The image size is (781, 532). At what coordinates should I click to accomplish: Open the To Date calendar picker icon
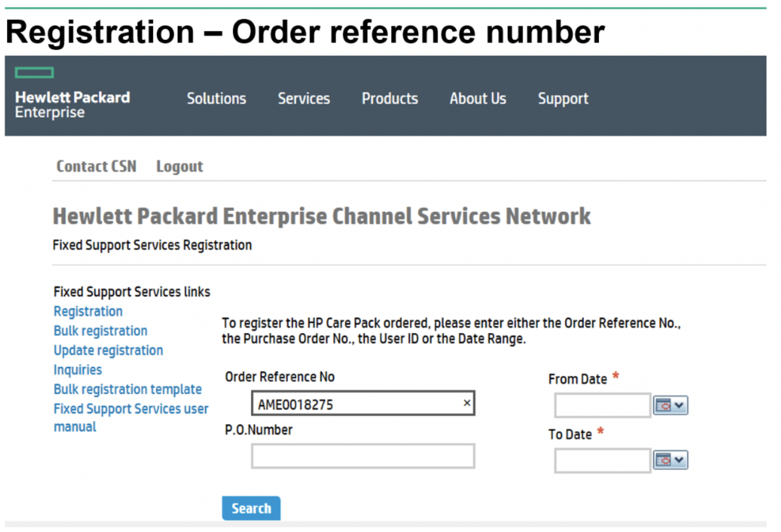pos(671,461)
